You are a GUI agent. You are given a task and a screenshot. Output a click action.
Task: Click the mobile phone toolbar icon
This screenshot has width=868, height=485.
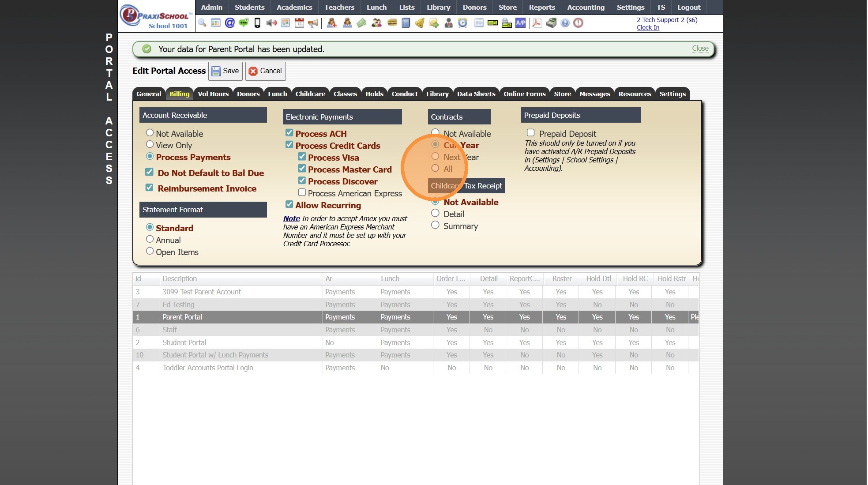pyautogui.click(x=257, y=23)
